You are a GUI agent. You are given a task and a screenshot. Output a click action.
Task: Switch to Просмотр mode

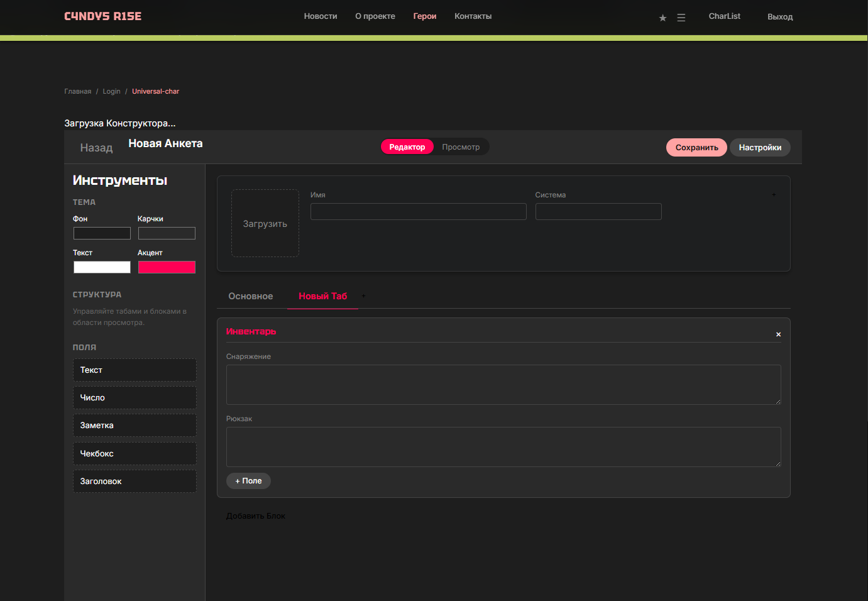461,147
